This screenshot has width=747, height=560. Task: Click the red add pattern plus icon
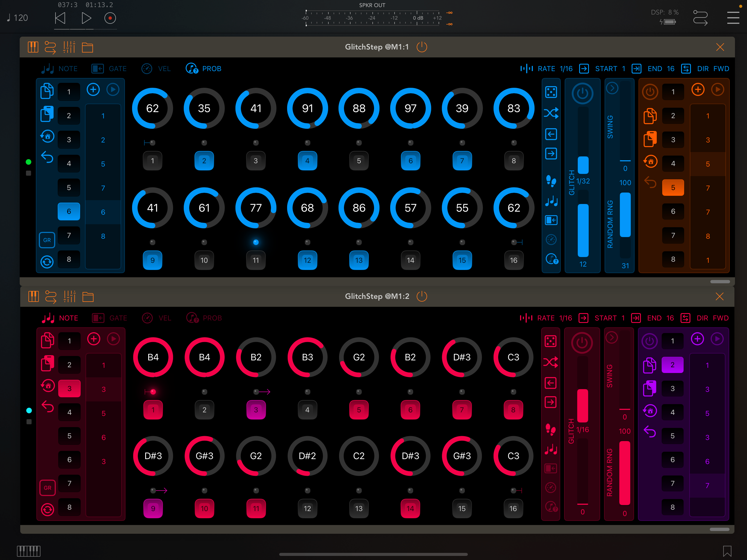94,339
